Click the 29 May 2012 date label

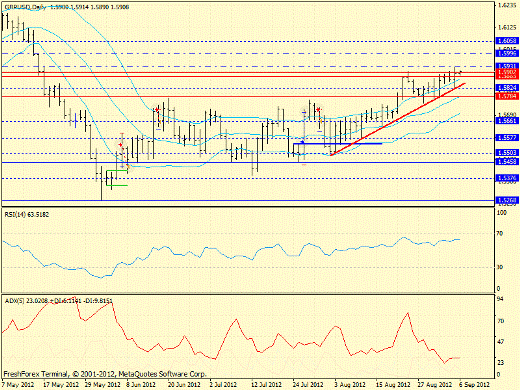coord(103,385)
